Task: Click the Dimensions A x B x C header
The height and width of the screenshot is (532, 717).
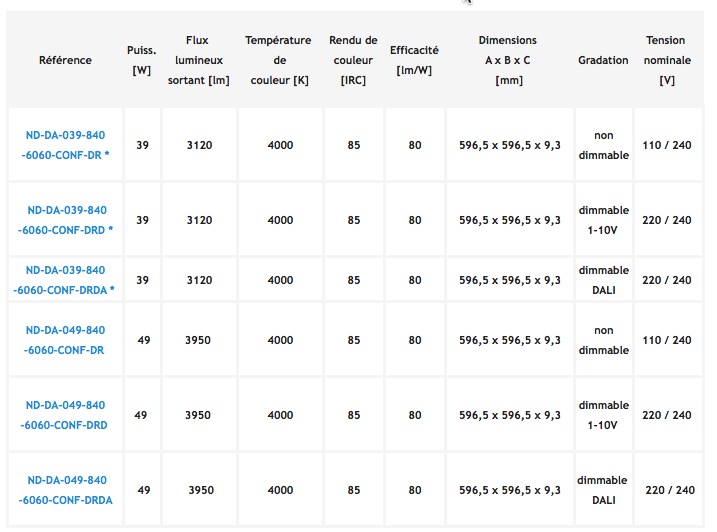Action: (x=508, y=60)
